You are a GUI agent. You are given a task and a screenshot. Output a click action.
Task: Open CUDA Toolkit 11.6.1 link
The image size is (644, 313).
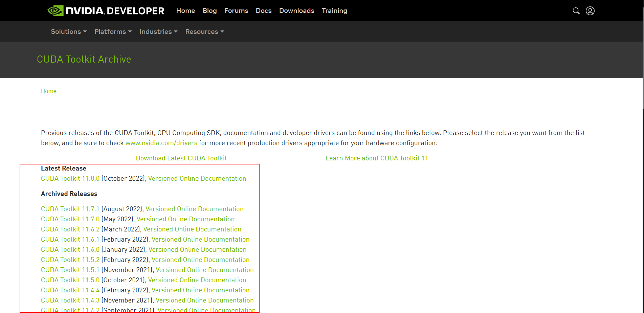click(70, 239)
